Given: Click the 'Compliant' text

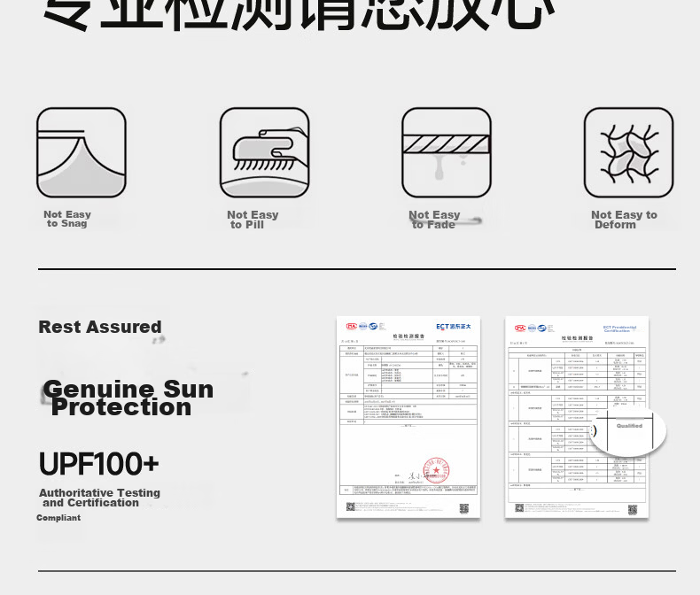Looking at the screenshot, I should (x=58, y=518).
